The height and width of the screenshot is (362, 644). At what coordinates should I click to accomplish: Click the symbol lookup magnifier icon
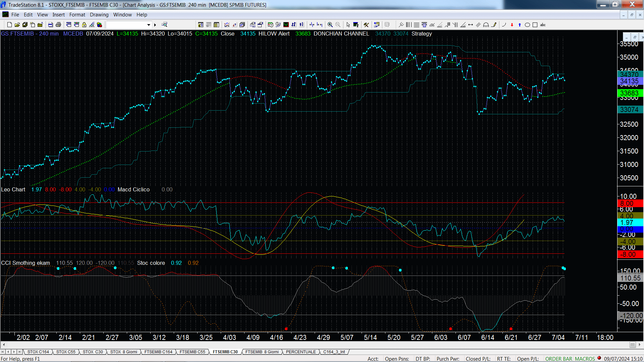coord(164,25)
